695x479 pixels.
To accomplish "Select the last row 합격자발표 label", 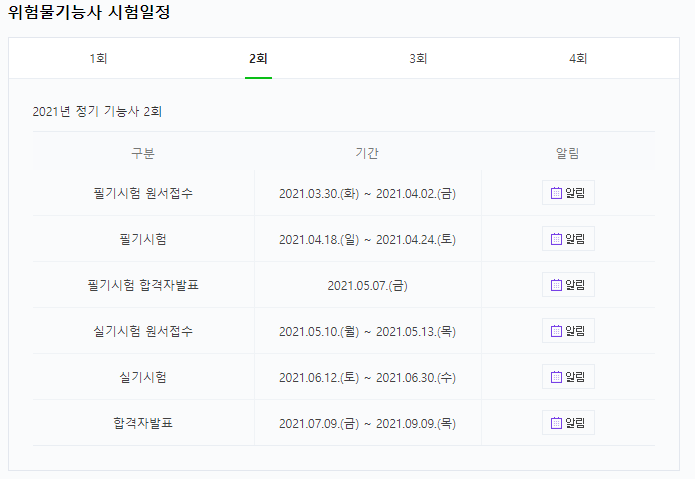I will [143, 423].
